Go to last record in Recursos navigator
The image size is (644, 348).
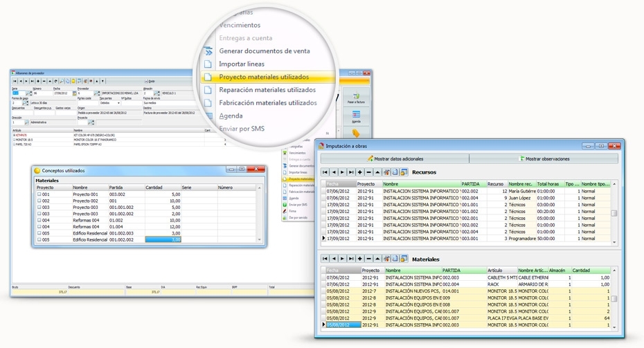(x=351, y=172)
